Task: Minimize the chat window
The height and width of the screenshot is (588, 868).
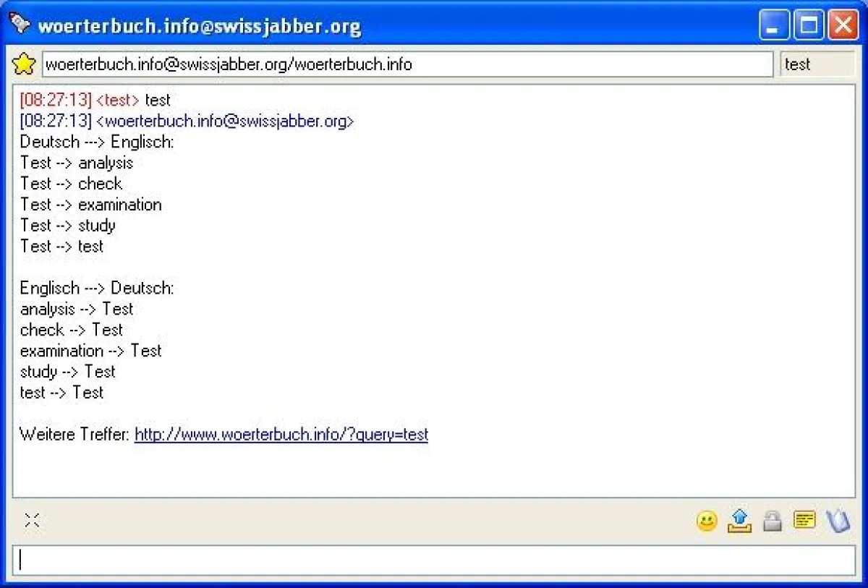Action: (774, 26)
